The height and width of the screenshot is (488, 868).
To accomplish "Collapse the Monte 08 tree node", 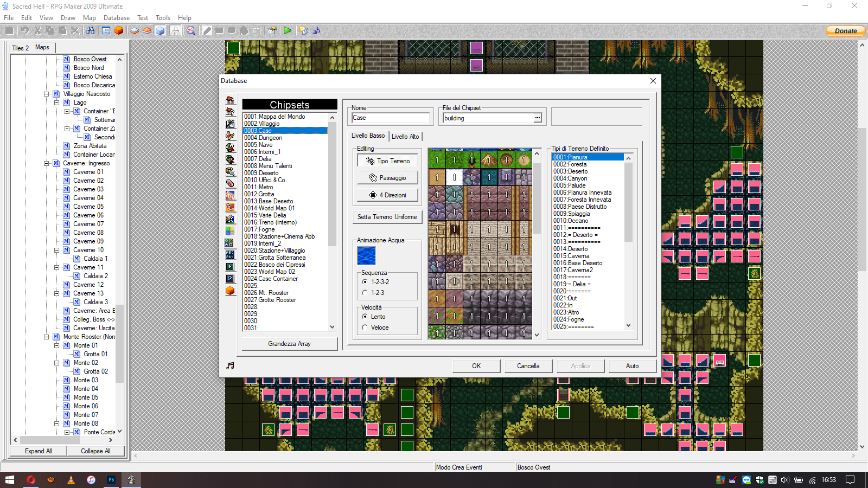I will 56,423.
